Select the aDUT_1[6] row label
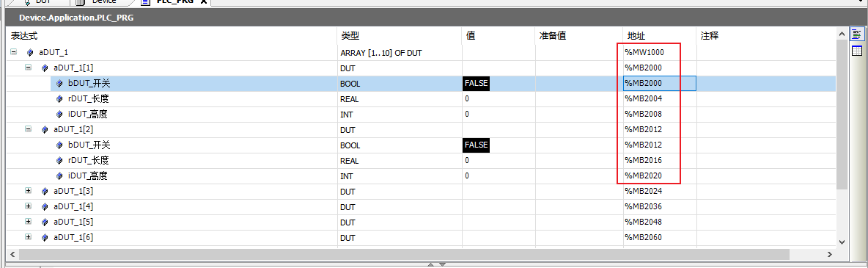 tap(73, 238)
